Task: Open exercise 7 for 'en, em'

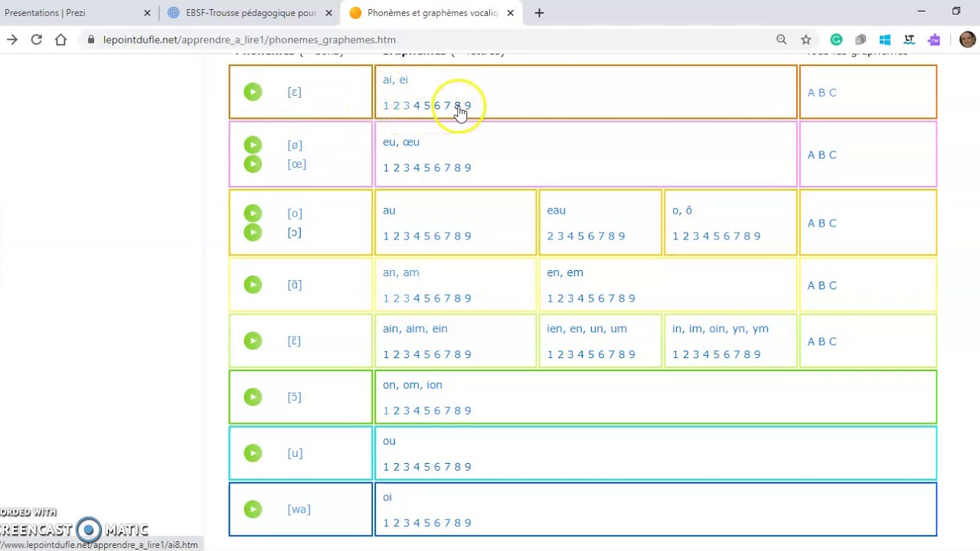Action: [x=611, y=298]
